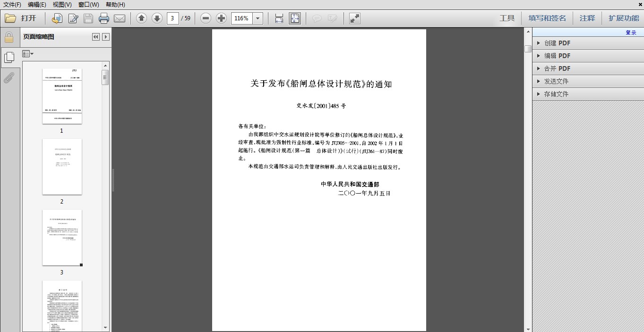The image size is (644, 332).
Task: Go to the next page with down arrow
Action: click(157, 18)
